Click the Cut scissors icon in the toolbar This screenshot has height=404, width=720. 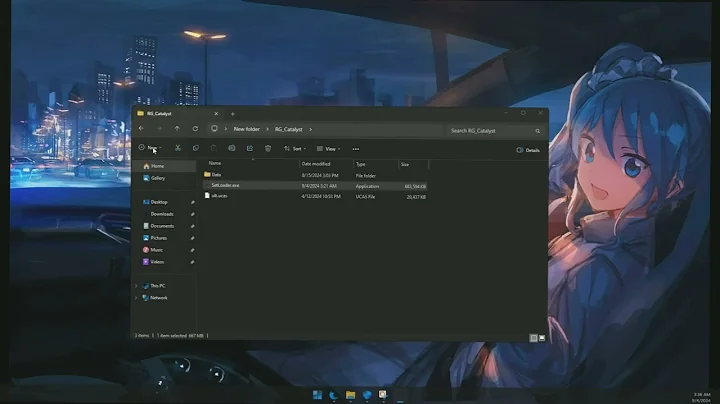tap(178, 148)
